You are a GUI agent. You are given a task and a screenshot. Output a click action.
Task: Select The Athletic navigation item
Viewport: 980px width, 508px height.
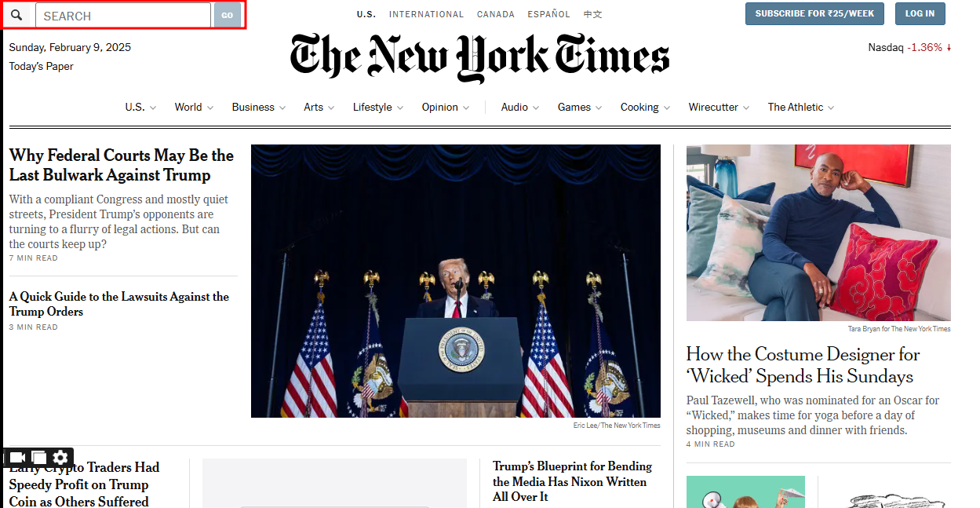click(x=796, y=108)
